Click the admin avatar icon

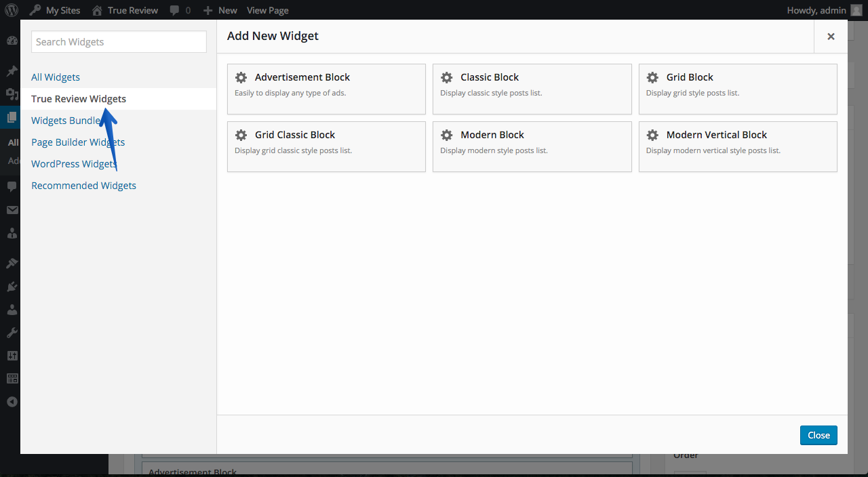tap(856, 10)
